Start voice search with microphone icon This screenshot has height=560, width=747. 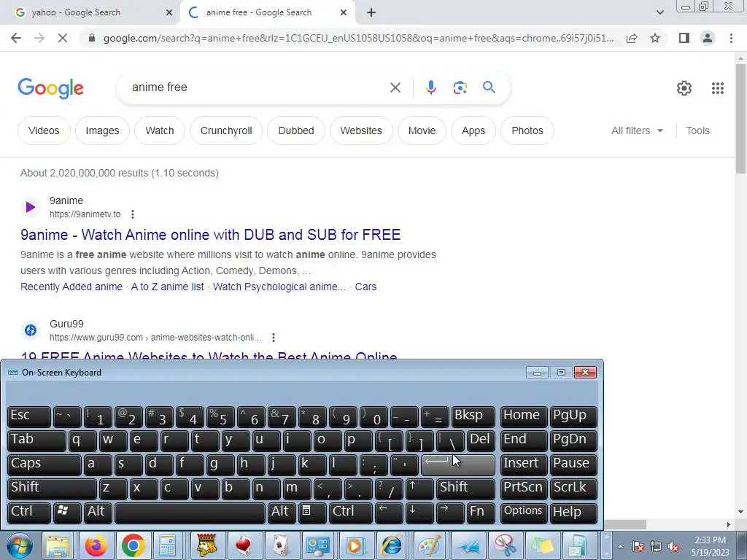[430, 87]
